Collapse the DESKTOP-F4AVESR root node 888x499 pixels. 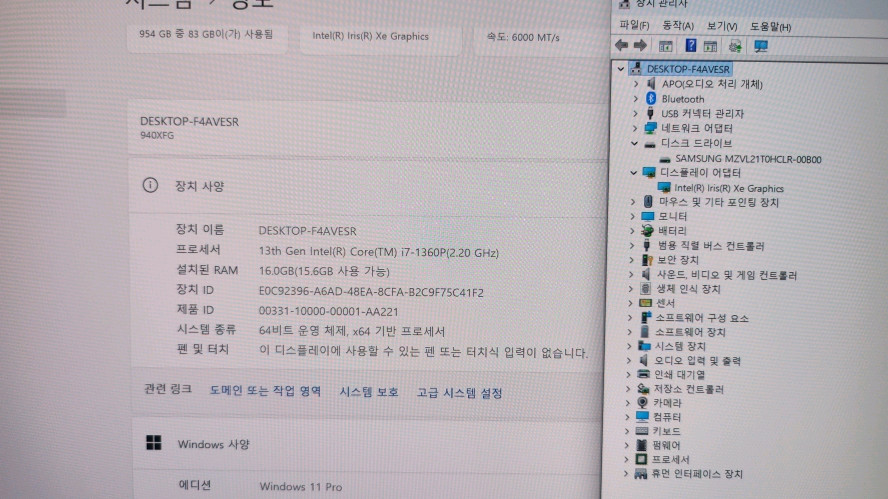(x=621, y=69)
